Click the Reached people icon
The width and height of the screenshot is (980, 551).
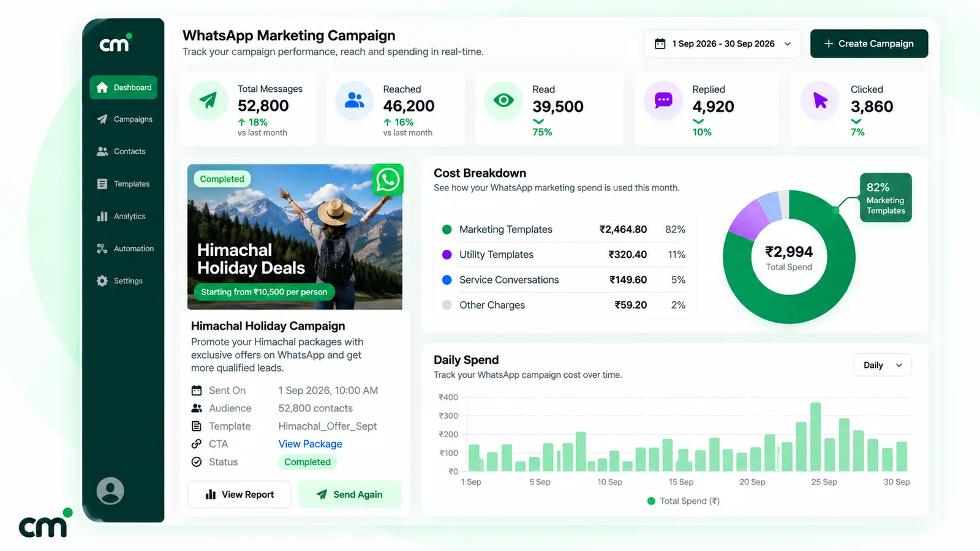click(354, 100)
